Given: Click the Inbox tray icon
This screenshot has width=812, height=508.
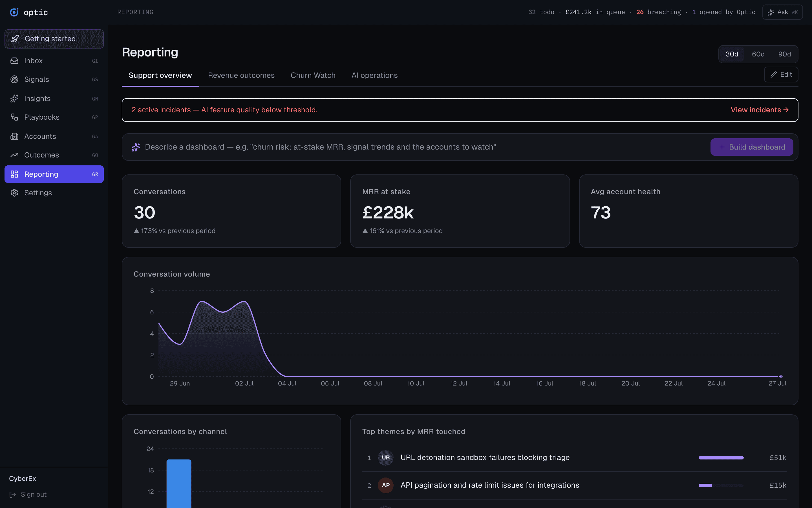Looking at the screenshot, I should pos(14,61).
